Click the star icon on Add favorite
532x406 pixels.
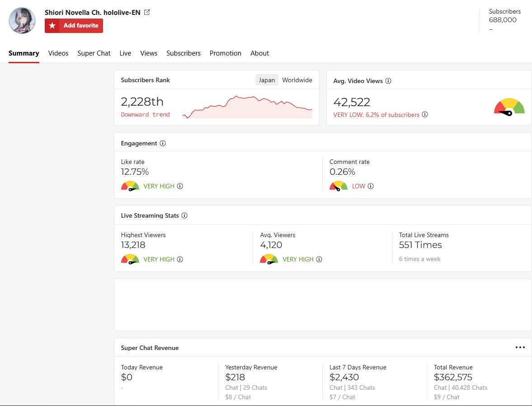point(52,26)
